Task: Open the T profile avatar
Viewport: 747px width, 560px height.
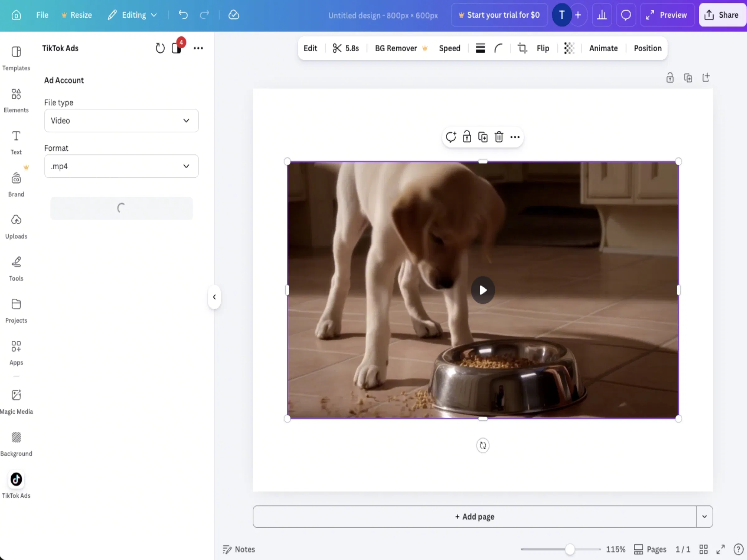Action: point(561,15)
